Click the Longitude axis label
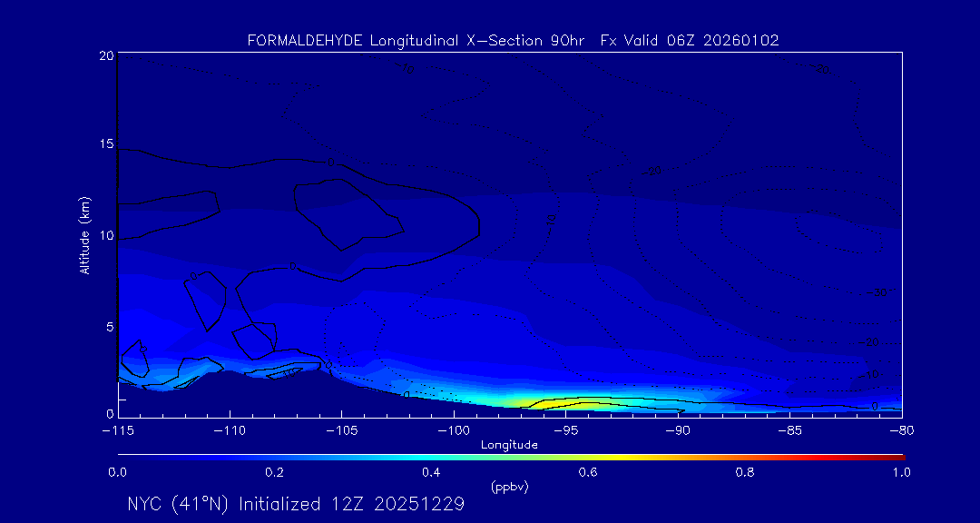This screenshot has height=523, width=980. 509,444
